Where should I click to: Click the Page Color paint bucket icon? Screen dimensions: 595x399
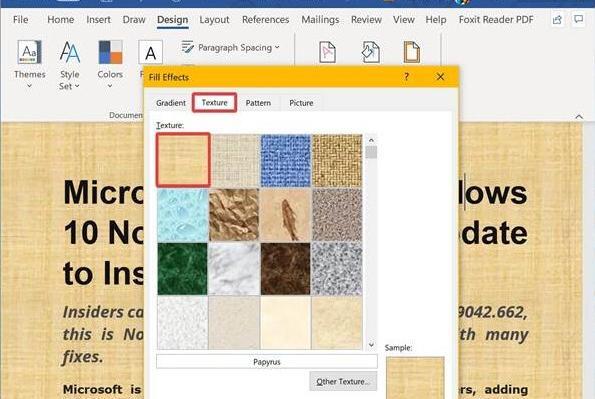(370, 52)
